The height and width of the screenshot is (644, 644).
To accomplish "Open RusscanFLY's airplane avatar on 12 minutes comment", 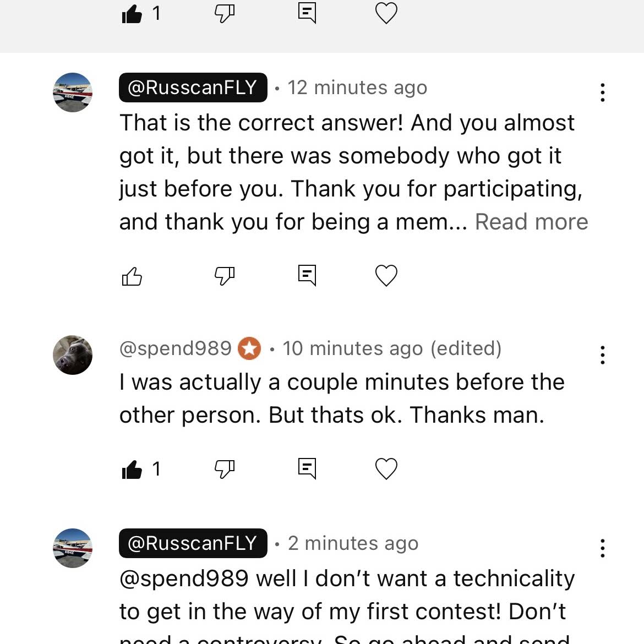I will [73, 92].
